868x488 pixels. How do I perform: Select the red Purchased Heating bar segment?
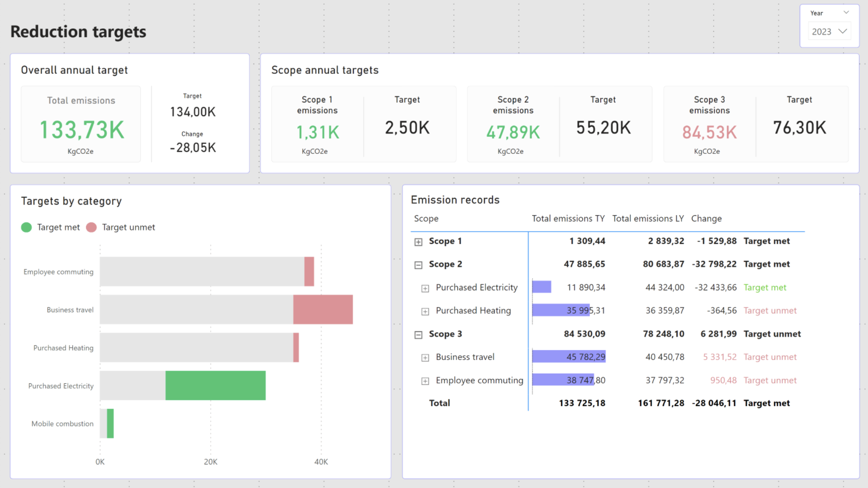[x=296, y=347]
